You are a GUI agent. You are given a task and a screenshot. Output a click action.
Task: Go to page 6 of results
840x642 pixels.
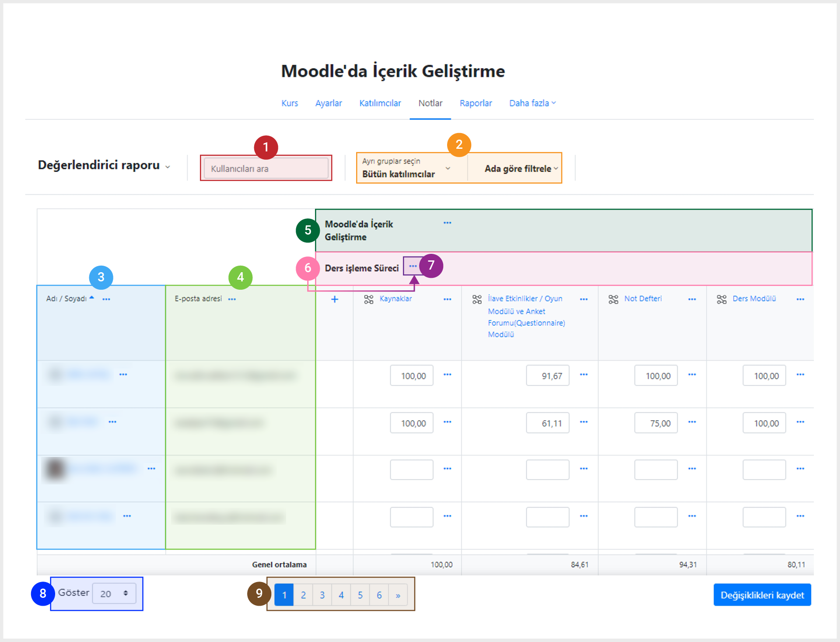tap(379, 595)
